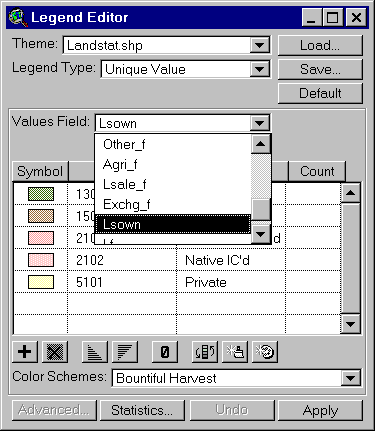Screen dimensions: 375x431
Task: Open the Color Schemes dropdown arrow
Action: pos(350,378)
